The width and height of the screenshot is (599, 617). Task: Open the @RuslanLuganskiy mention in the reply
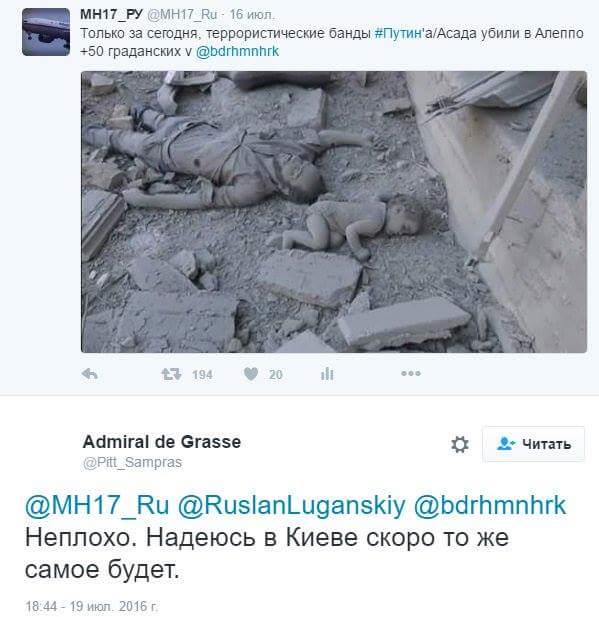pyautogui.click(x=291, y=505)
